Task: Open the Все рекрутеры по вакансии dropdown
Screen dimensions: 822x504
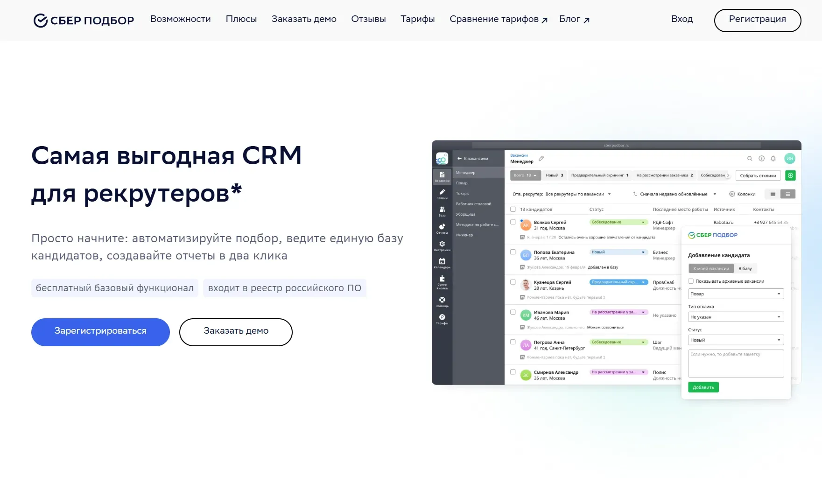Action: 578,194
